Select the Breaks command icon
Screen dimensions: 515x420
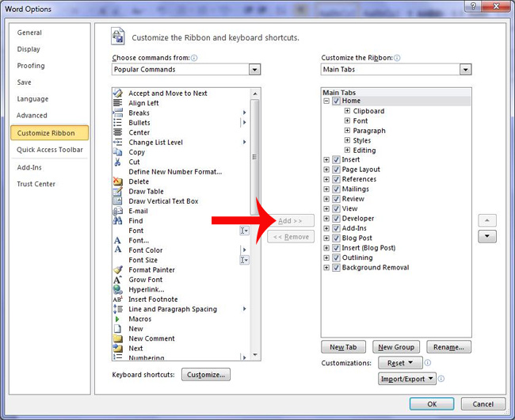tap(117, 113)
